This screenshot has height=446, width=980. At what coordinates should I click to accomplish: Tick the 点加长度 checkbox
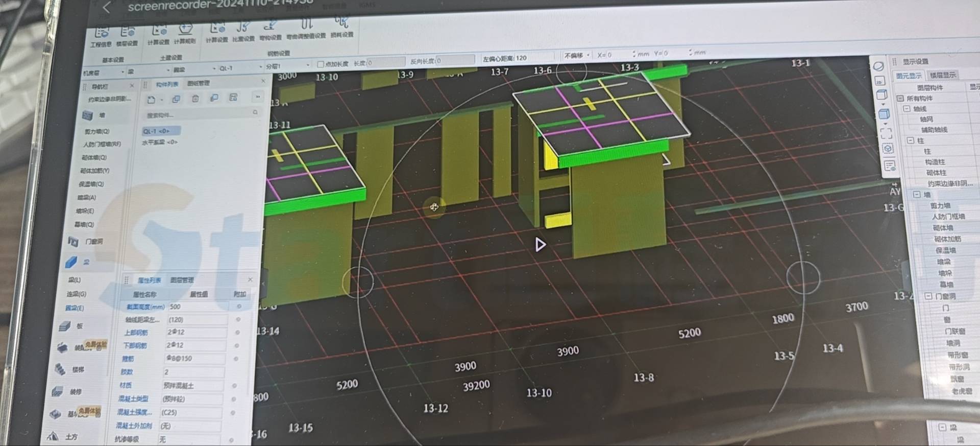tap(321, 64)
